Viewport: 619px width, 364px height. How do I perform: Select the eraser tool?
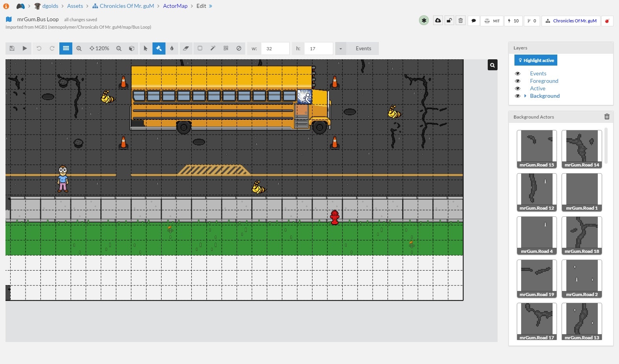tap(186, 48)
